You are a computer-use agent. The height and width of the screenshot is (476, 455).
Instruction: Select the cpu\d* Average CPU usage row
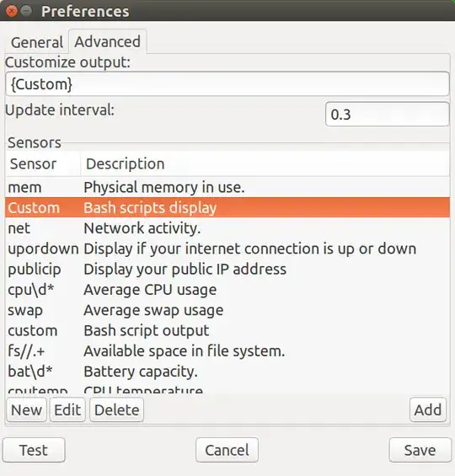(227, 290)
